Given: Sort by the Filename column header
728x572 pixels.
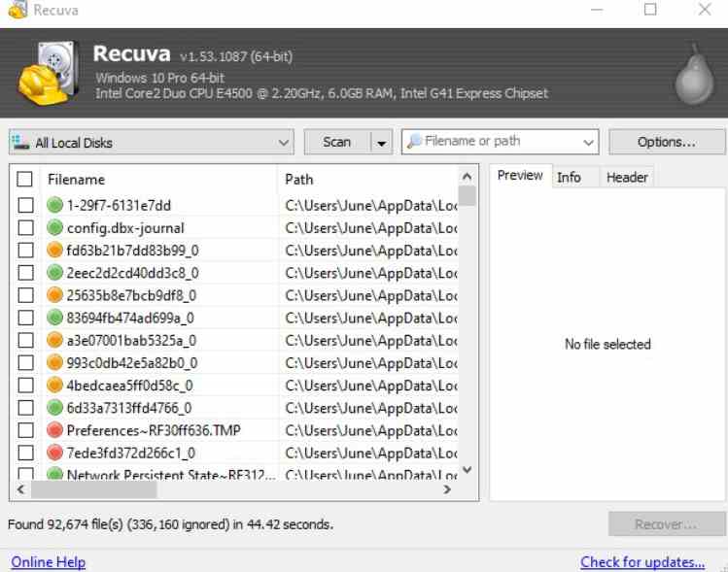Looking at the screenshot, I should 160,179.
